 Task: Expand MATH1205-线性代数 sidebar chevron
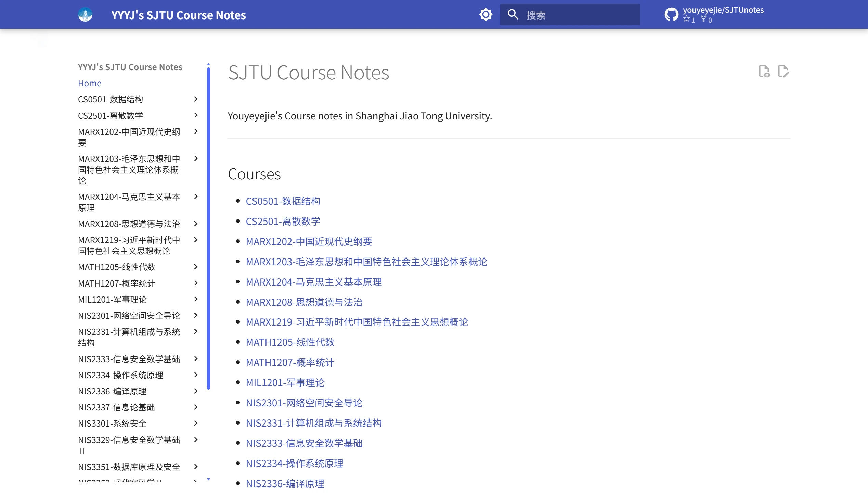coord(196,267)
